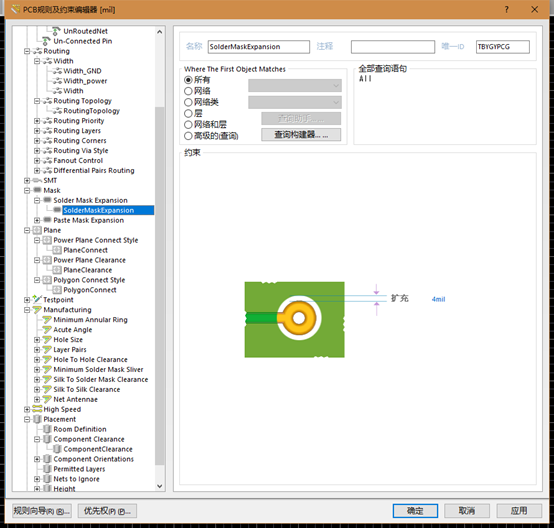Click the tree scrollbar up arrow

coord(160,32)
